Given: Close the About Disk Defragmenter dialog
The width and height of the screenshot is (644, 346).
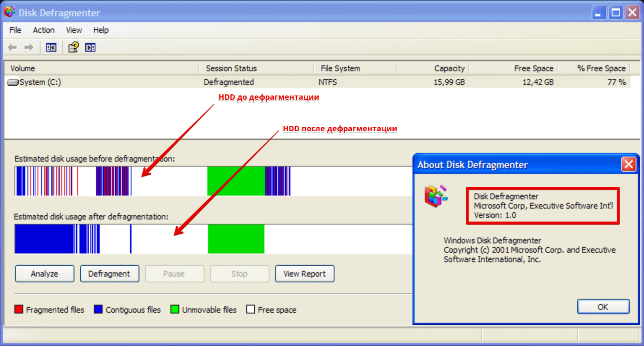Looking at the screenshot, I should point(628,165).
